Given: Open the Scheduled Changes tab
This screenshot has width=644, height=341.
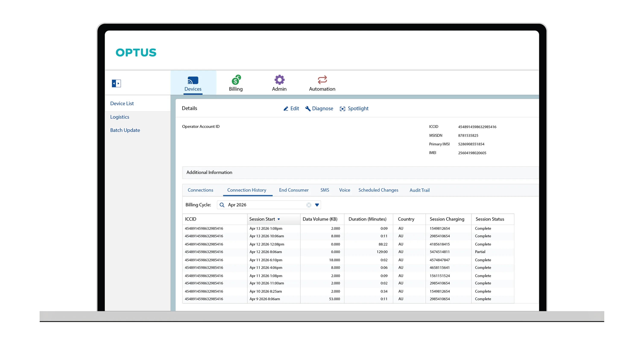Looking at the screenshot, I should coord(378,190).
